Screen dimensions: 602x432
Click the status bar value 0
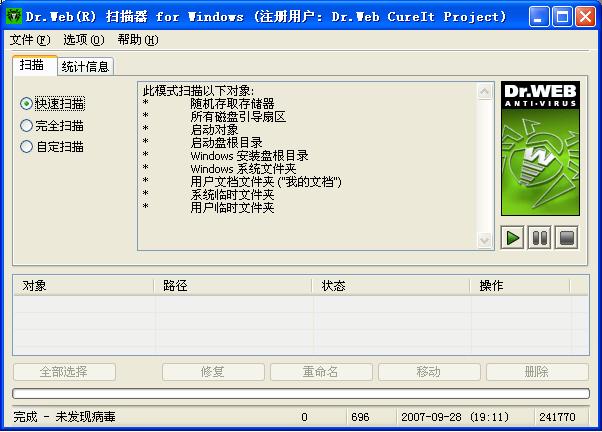tap(304, 417)
